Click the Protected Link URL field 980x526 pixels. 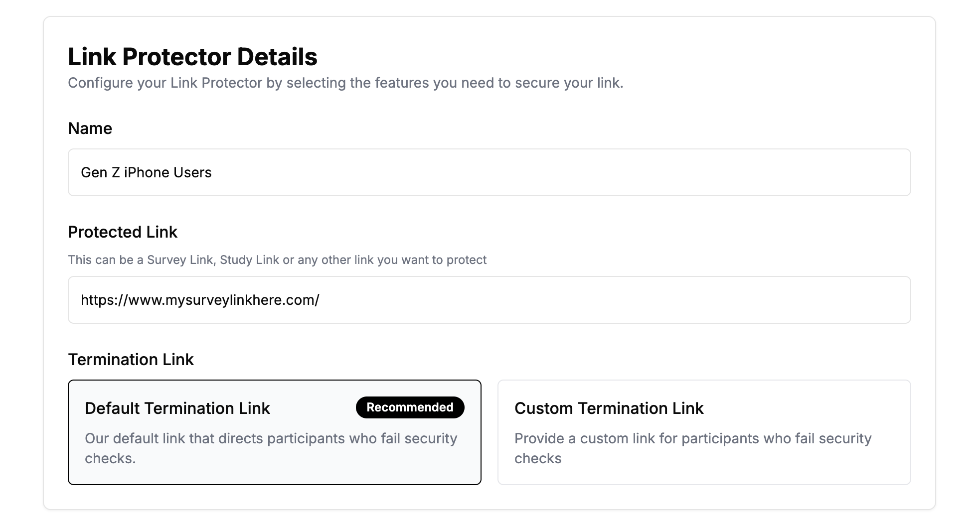point(489,300)
